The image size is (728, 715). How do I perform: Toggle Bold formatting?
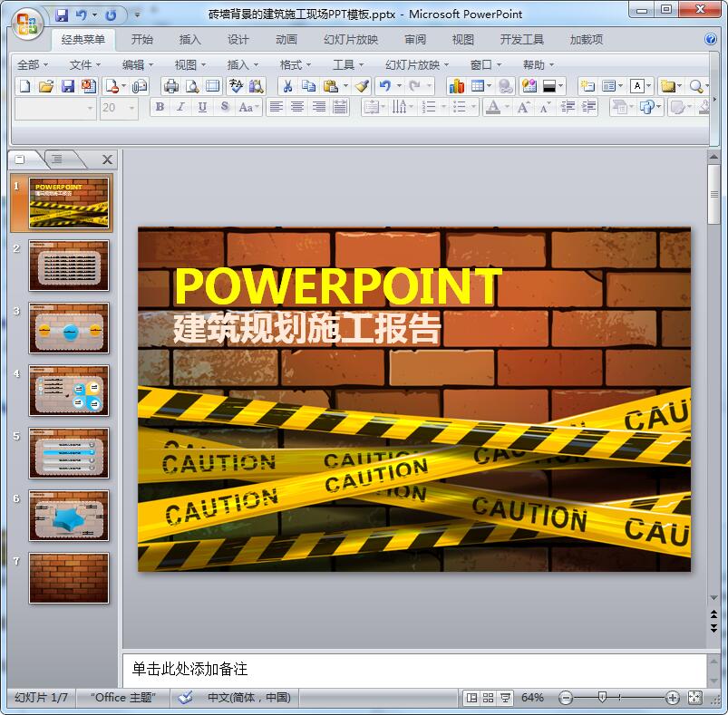[160, 108]
